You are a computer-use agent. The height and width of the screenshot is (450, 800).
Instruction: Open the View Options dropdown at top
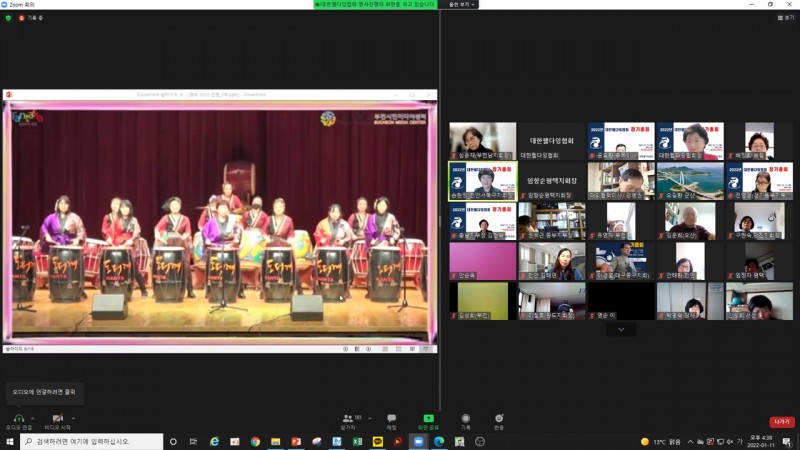[461, 4]
